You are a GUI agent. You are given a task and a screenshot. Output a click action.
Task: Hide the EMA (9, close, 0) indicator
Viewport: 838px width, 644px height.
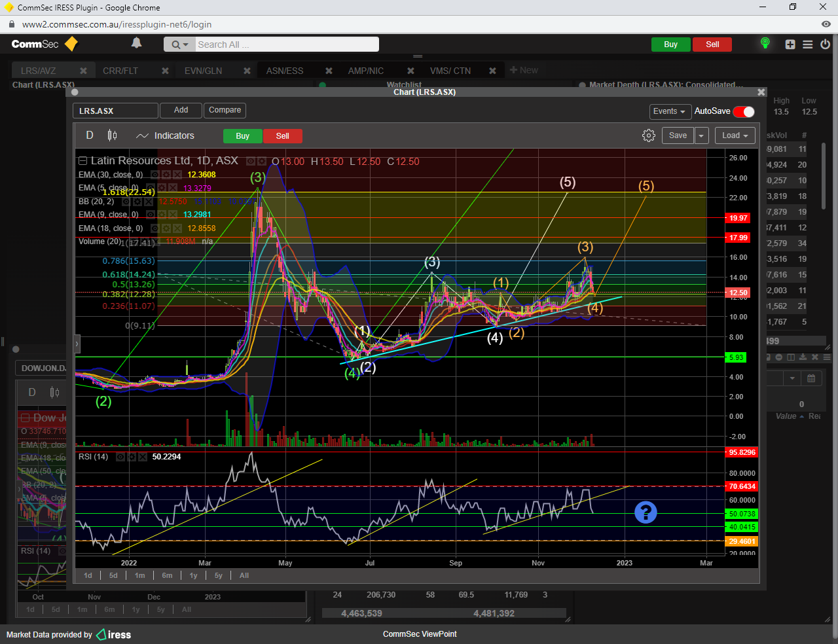coord(151,215)
